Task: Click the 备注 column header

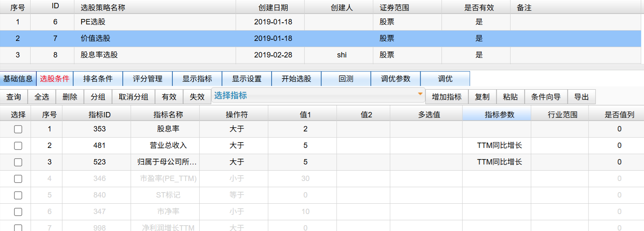Action: [x=576, y=7]
